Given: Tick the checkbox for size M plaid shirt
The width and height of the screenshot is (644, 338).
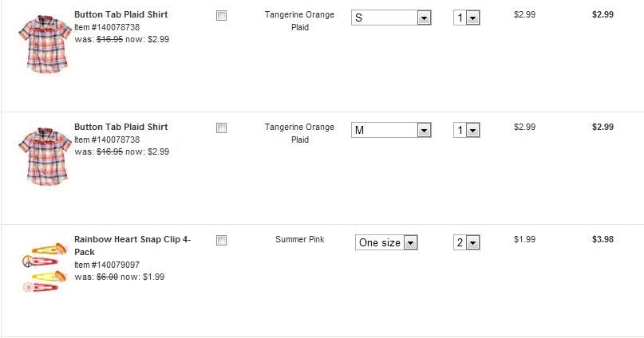Looking at the screenshot, I should 222,128.
